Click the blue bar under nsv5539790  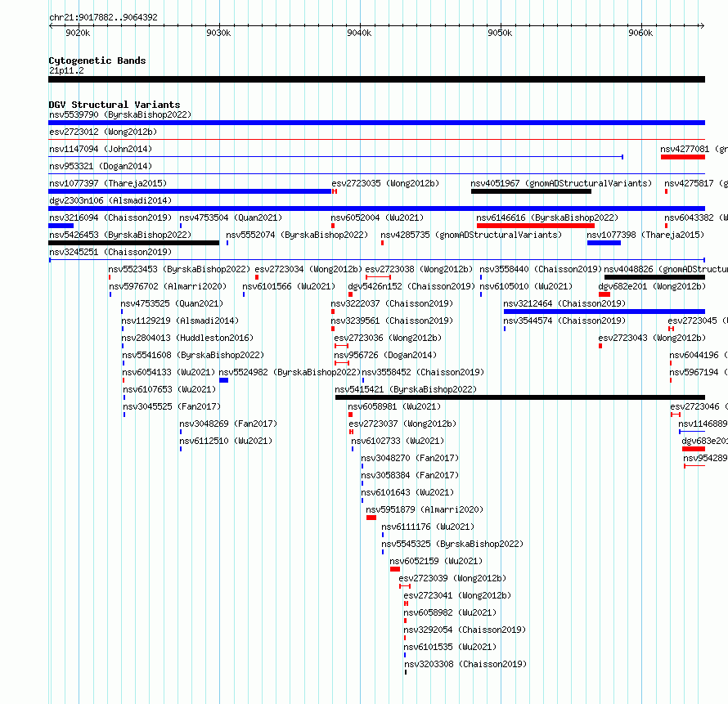click(376, 123)
